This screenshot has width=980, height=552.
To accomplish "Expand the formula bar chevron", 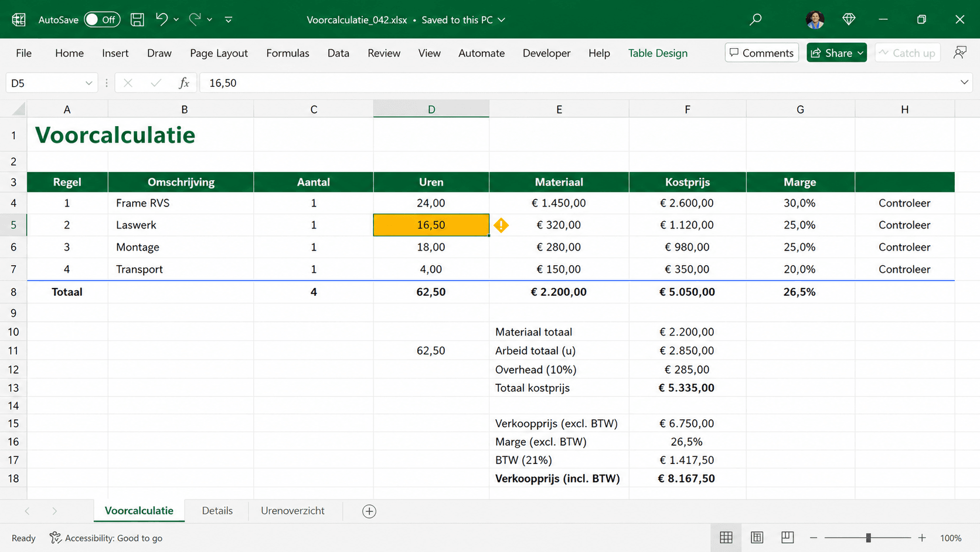I will click(964, 83).
